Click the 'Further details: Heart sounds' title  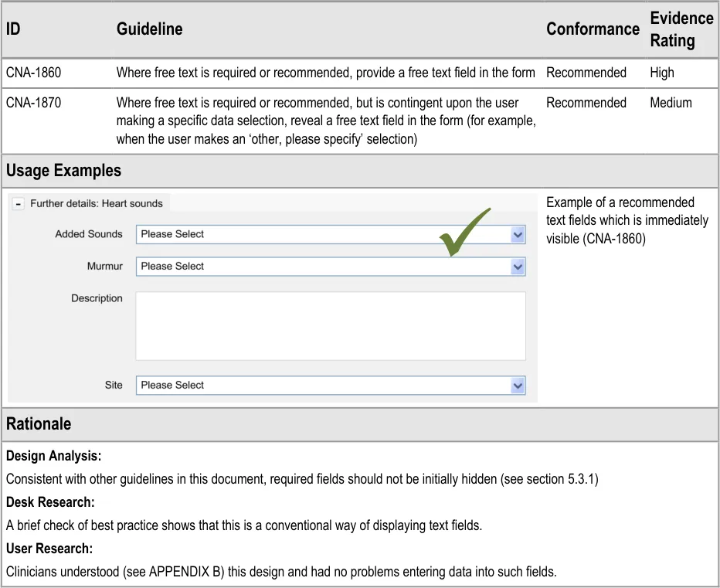tap(96, 204)
